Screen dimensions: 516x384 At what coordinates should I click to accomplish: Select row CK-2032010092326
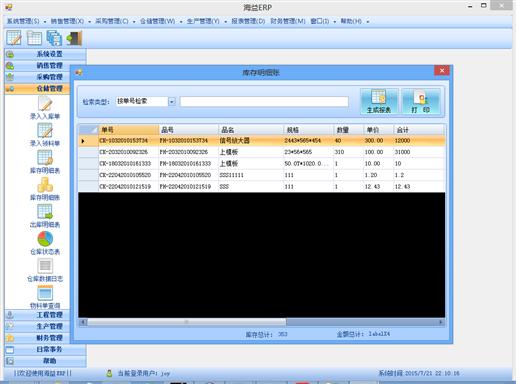tap(262, 152)
